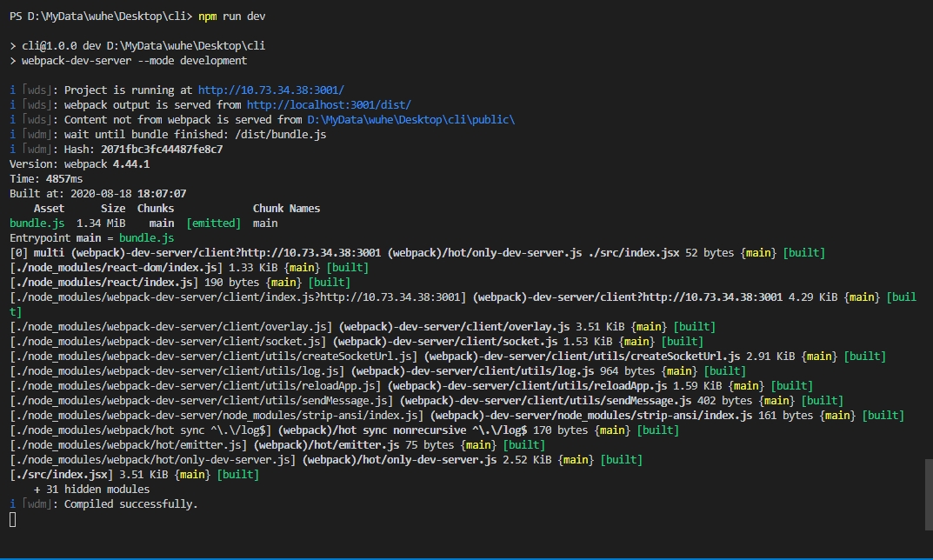The image size is (933, 560).
Task: Click the socket.js module line
Action: coord(357,342)
